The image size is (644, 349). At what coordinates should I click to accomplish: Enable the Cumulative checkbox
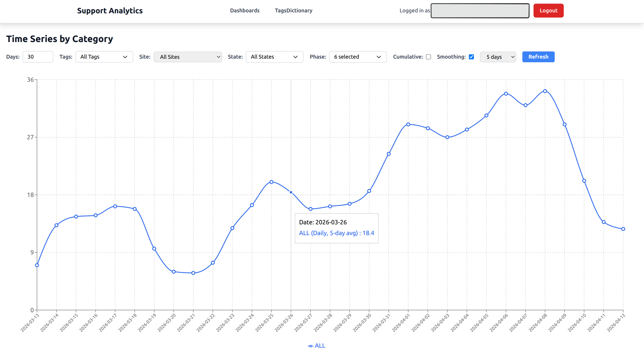[x=428, y=56]
